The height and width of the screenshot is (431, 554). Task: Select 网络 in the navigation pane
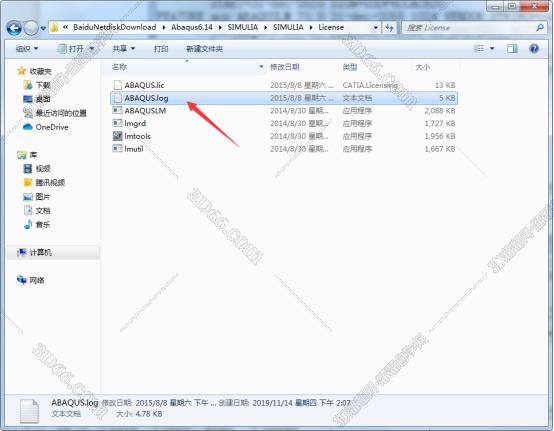[37, 280]
